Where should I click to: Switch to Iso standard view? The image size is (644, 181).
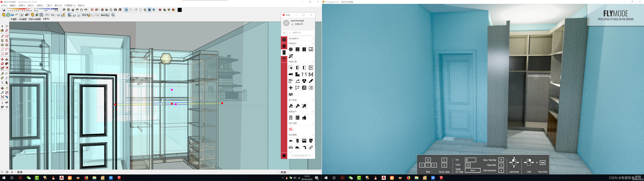tap(64, 10)
